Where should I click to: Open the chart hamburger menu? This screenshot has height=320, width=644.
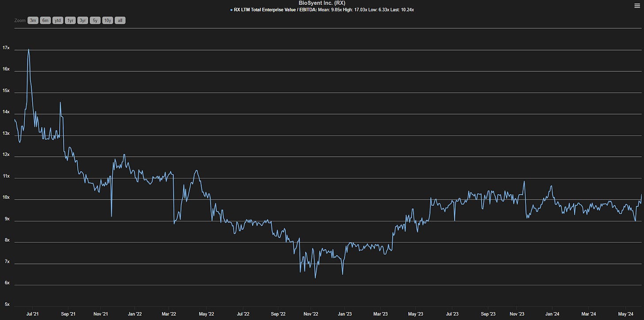point(637,5)
